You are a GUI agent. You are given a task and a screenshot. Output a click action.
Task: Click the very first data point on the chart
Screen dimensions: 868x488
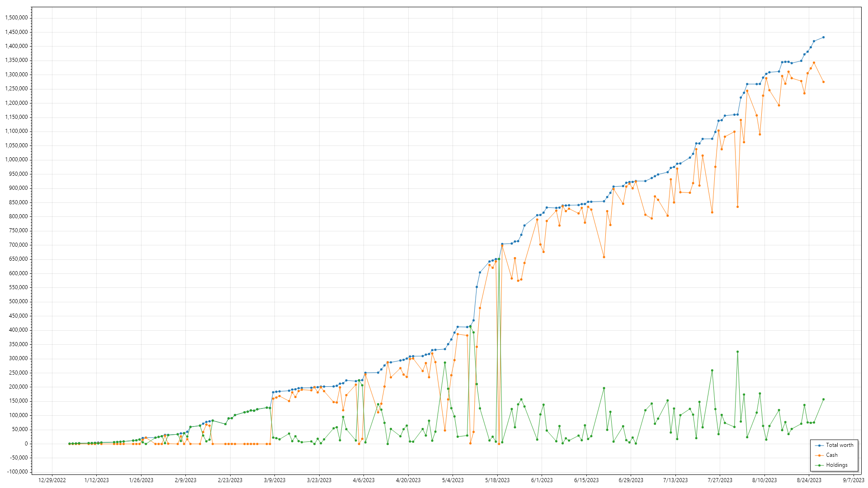pos(69,444)
